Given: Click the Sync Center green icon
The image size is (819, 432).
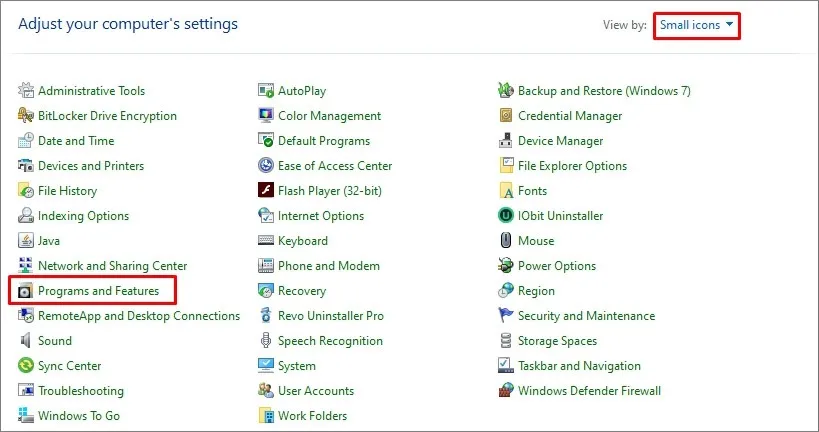Looking at the screenshot, I should (x=26, y=366).
